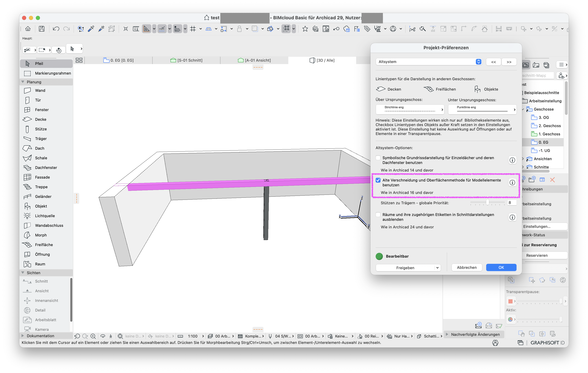Collapse the Sichten toolbox section
The height and width of the screenshot is (373, 588).
click(23, 273)
